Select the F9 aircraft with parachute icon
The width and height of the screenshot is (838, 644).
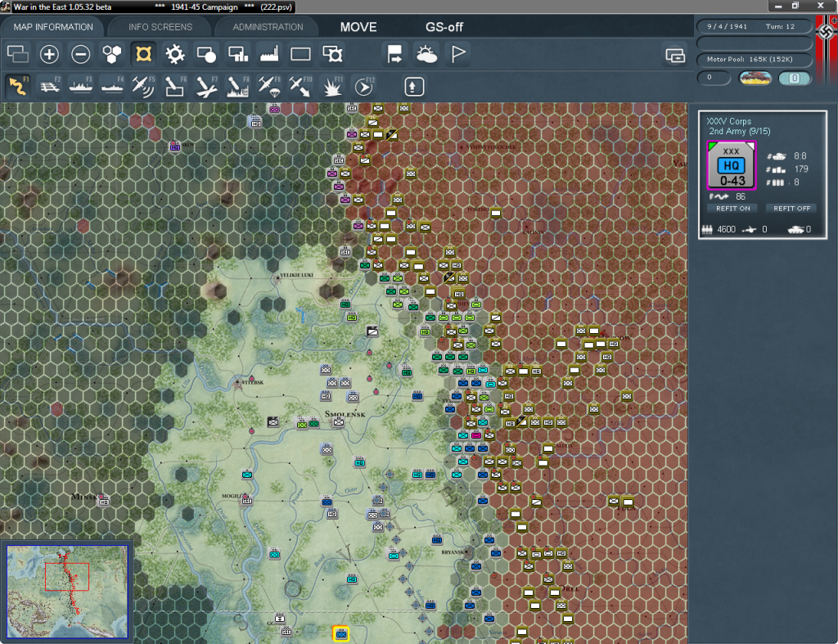pos(269,87)
